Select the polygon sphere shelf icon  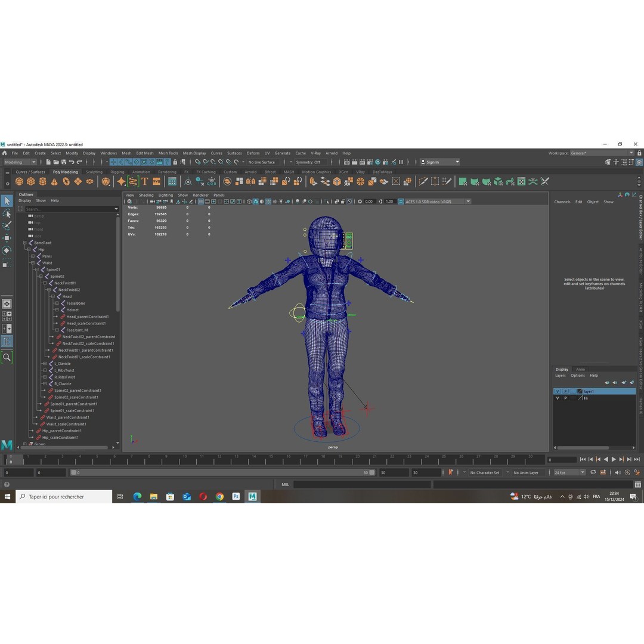pyautogui.click(x=19, y=181)
